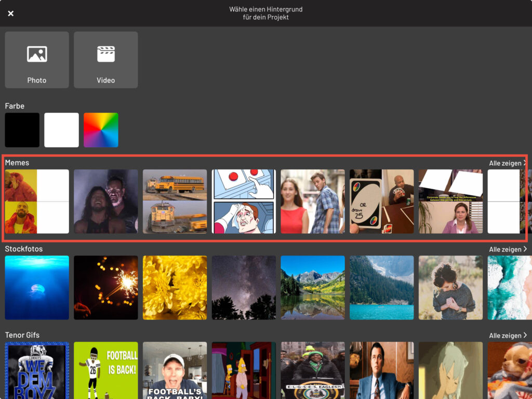Choose the chihuahua dog gif
Screen dimensions: 532x399
(510, 370)
